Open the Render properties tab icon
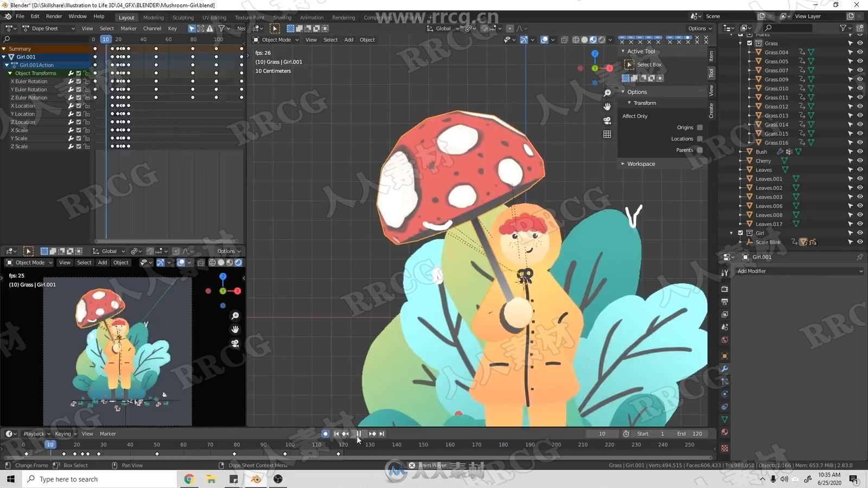 (724, 289)
